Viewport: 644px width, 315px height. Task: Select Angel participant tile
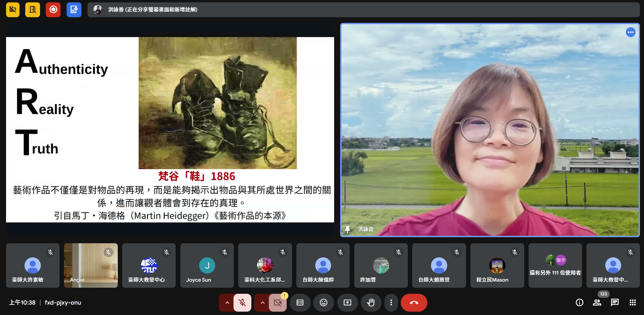click(91, 265)
